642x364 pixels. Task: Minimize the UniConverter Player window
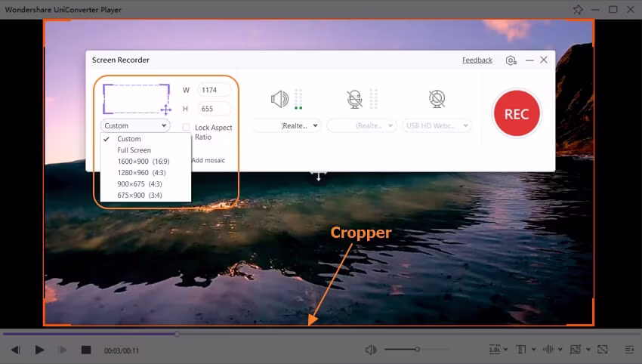point(595,9)
